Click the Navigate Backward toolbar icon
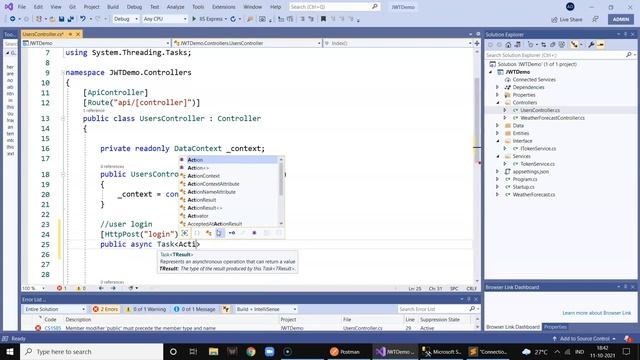The height and width of the screenshot is (360, 640). 13,19
